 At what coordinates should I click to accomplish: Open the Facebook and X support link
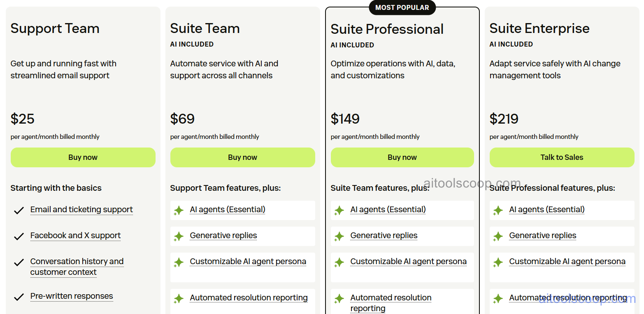click(75, 236)
